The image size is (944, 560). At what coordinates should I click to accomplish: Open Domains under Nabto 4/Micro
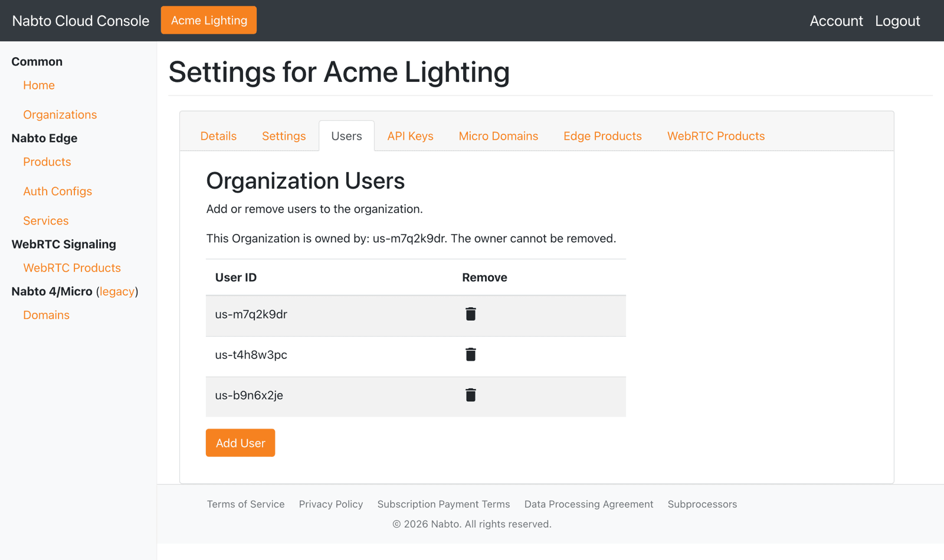point(47,315)
